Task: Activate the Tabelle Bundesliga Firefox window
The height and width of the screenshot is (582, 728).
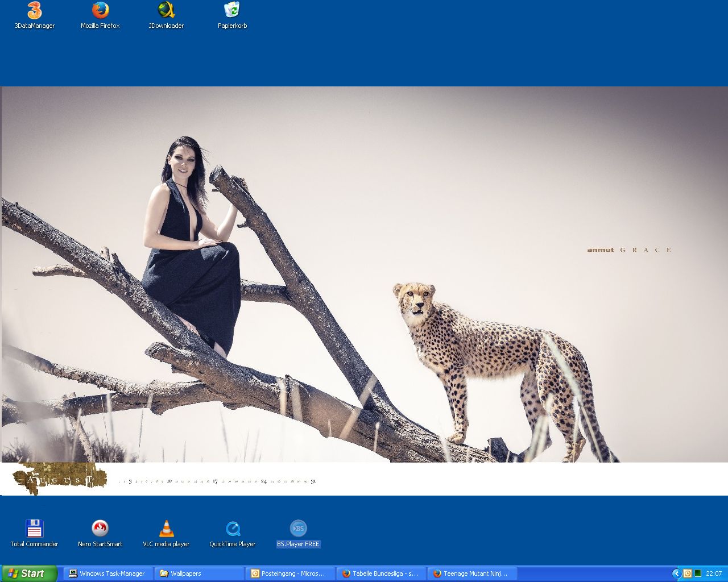Action: click(381, 573)
